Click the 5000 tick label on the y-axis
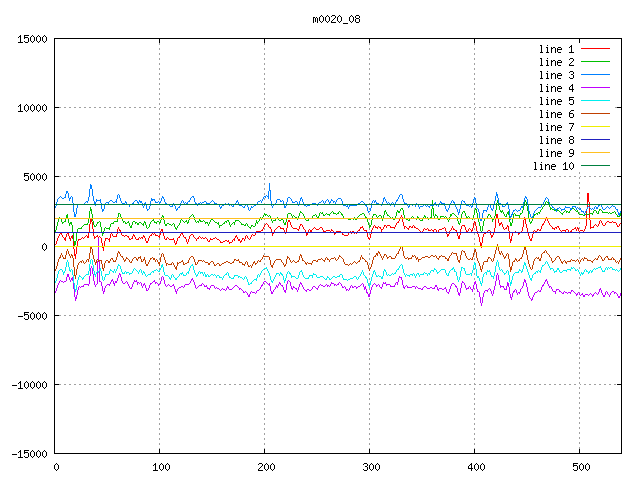Viewport: 640px width, 480px height. [x=33, y=177]
